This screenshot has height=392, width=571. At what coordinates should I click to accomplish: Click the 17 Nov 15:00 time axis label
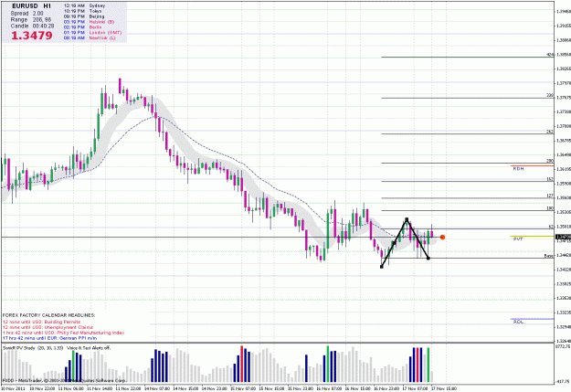444,388
